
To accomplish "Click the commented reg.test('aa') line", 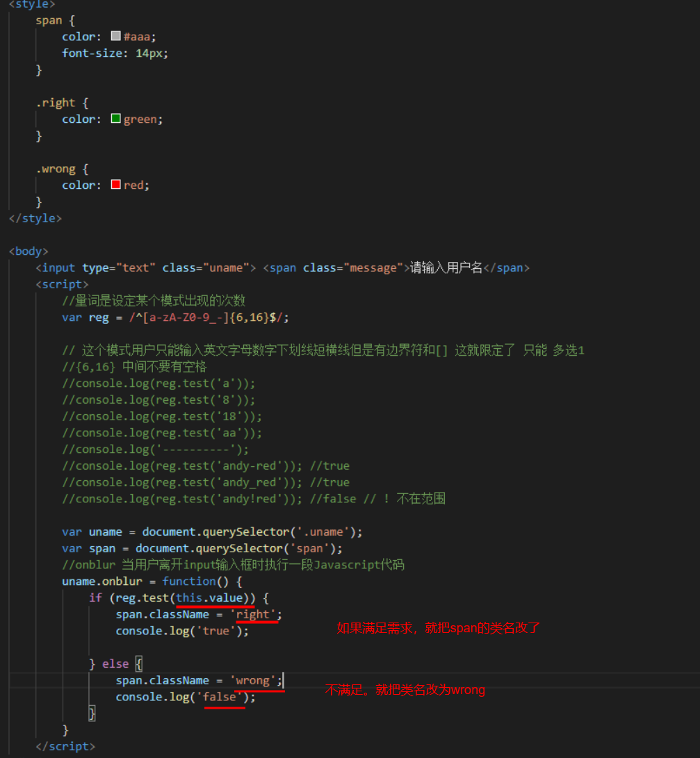I will (x=162, y=433).
